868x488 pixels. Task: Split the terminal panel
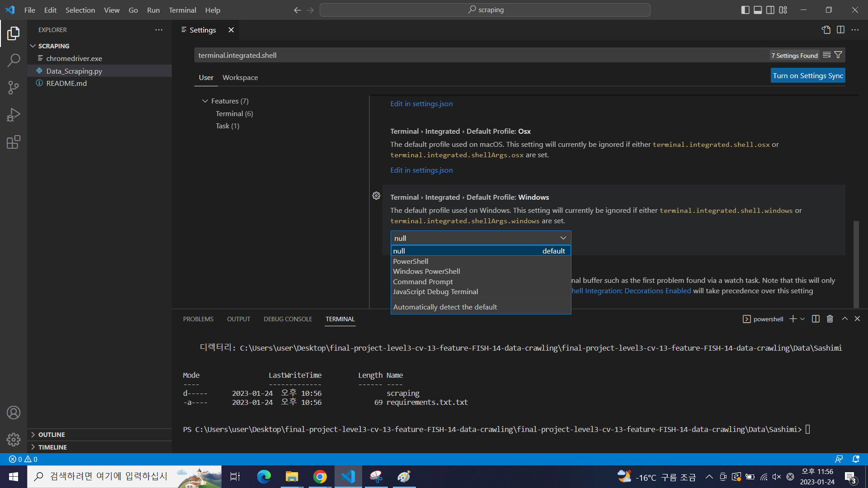pyautogui.click(x=816, y=319)
